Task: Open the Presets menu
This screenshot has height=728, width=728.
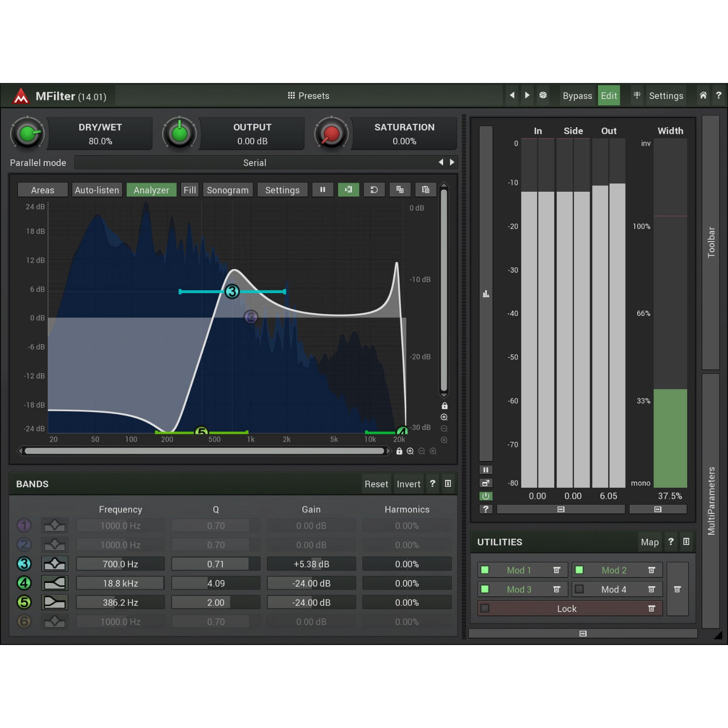Action: [x=309, y=96]
